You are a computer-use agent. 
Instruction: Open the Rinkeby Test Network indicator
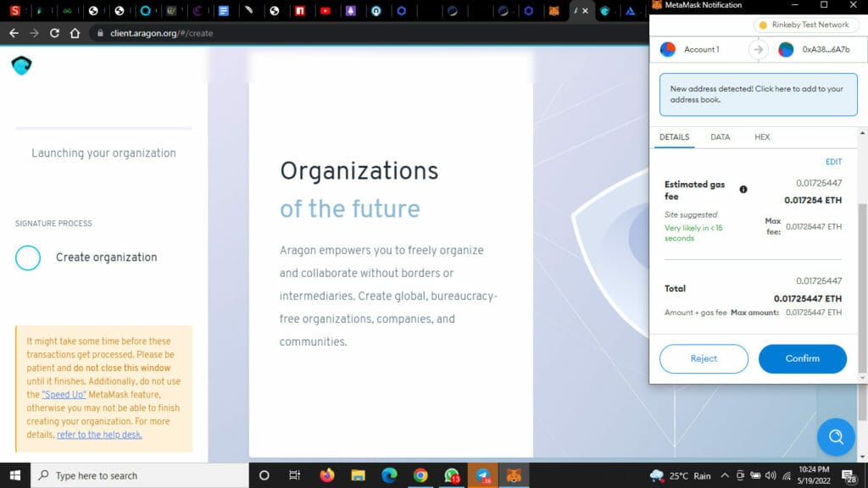tap(805, 25)
